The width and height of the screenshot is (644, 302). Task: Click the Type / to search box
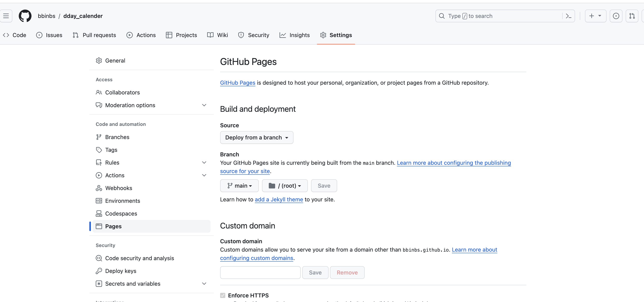[x=505, y=16]
